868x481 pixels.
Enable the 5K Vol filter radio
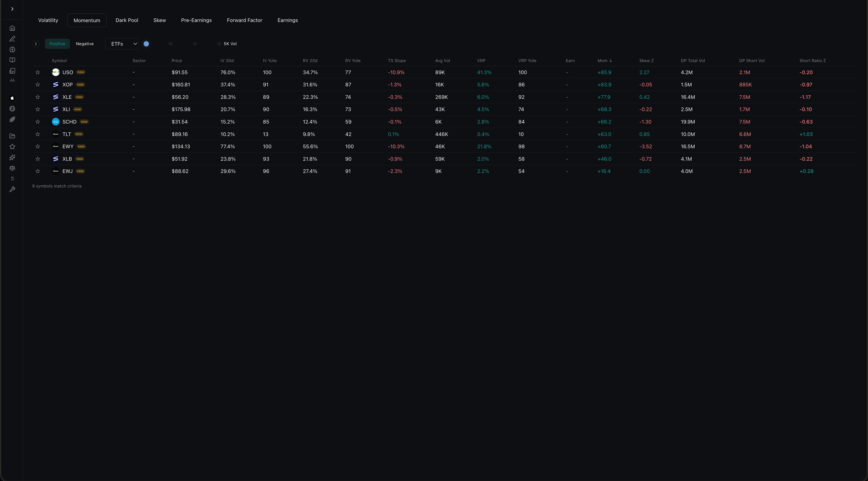(219, 44)
